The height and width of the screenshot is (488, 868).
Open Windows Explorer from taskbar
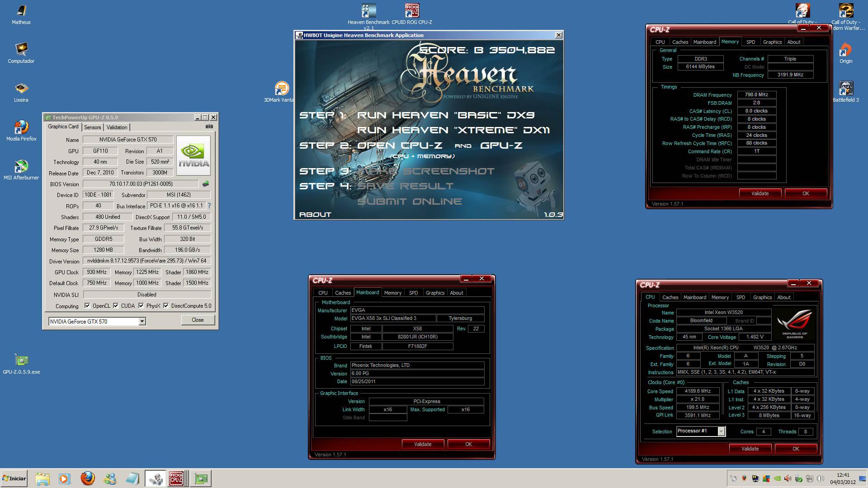click(42, 479)
